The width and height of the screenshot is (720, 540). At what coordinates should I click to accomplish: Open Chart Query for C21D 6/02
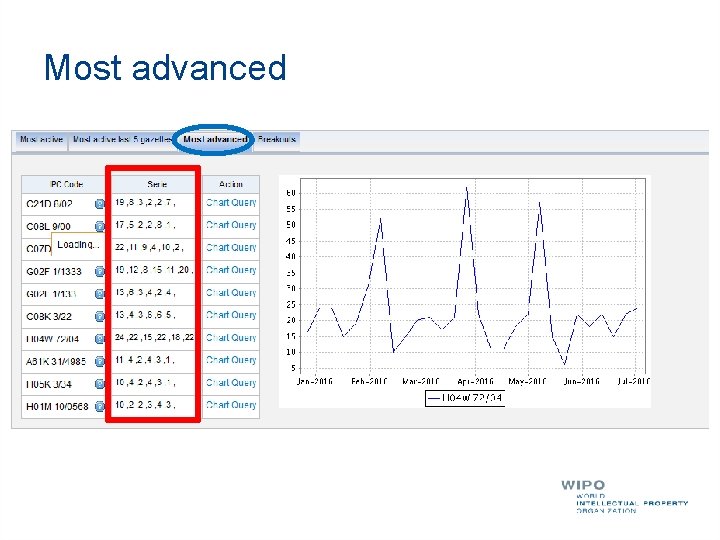click(231, 202)
